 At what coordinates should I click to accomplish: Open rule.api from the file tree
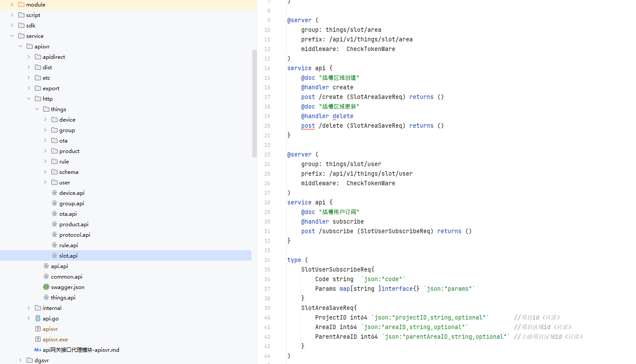click(68, 245)
